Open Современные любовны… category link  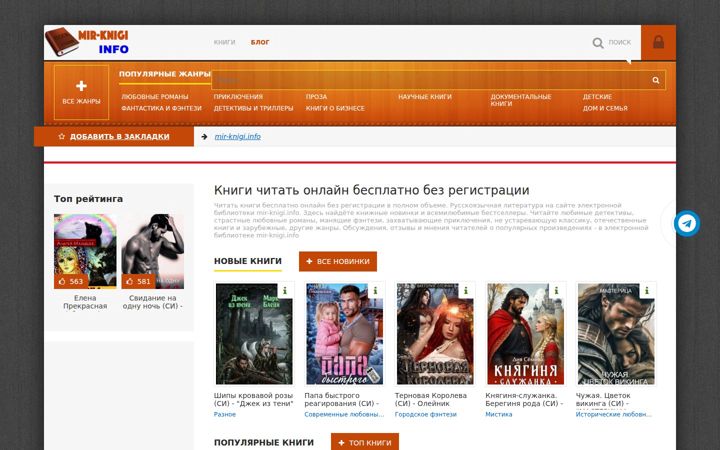[x=344, y=414]
